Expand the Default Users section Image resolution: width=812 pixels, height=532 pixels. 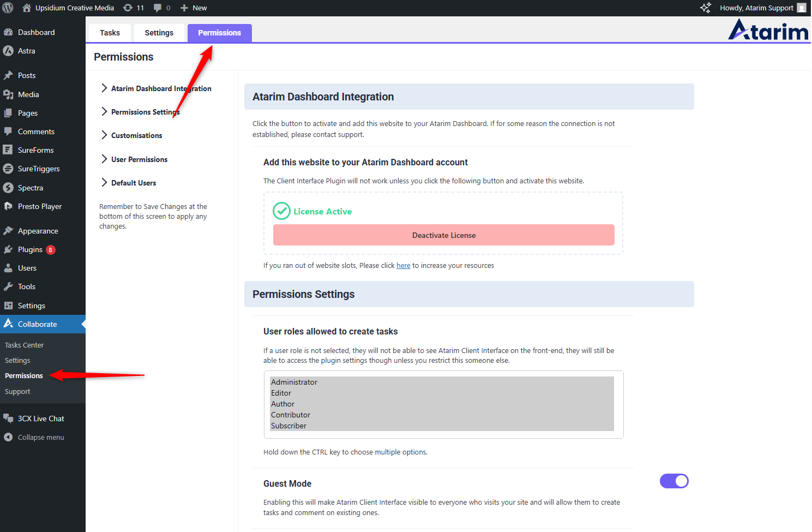[x=133, y=183]
